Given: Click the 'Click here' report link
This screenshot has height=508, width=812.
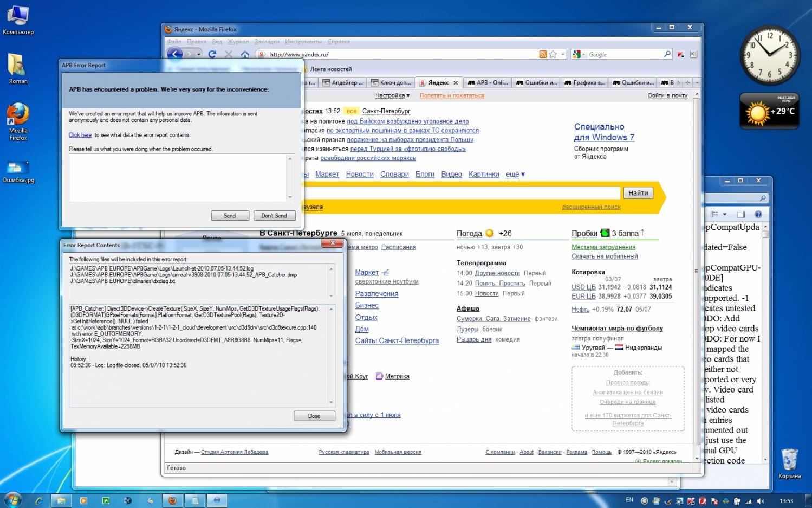Looking at the screenshot, I should click(x=80, y=135).
